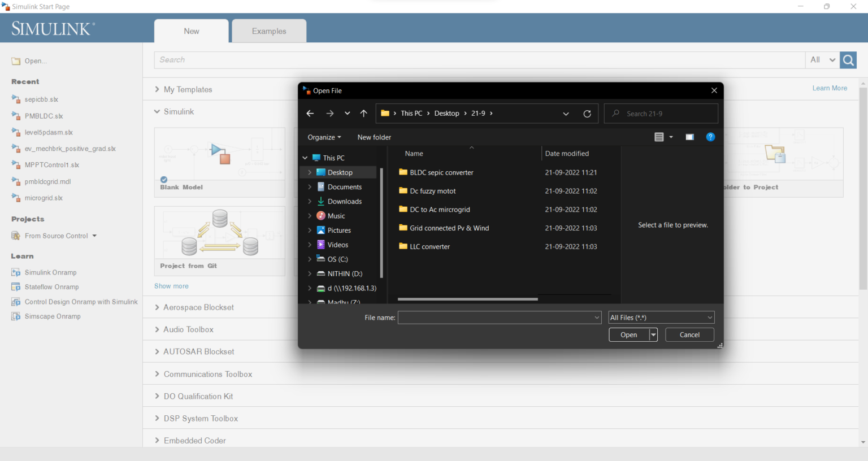Go back in Open File dialog

pos(310,114)
